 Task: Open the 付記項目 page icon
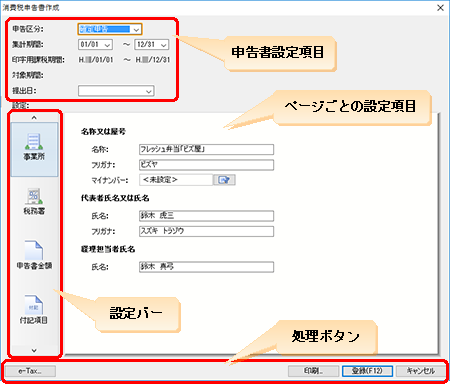coord(34,310)
